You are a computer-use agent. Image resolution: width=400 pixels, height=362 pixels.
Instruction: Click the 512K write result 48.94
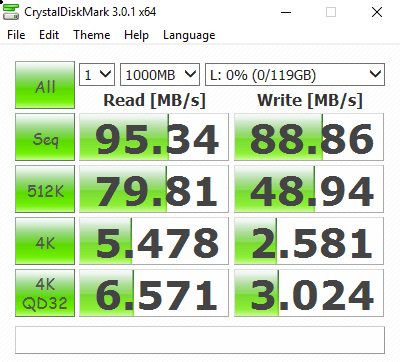click(309, 189)
